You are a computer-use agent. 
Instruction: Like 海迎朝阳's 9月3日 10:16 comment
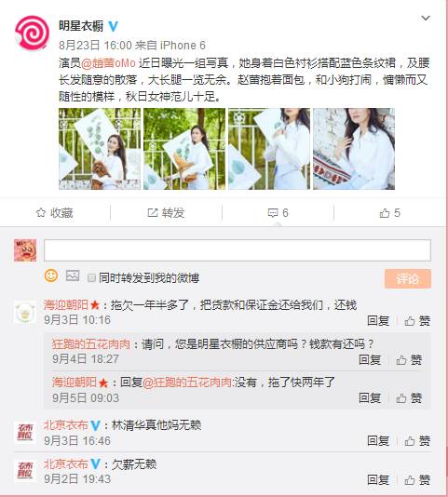click(417, 321)
